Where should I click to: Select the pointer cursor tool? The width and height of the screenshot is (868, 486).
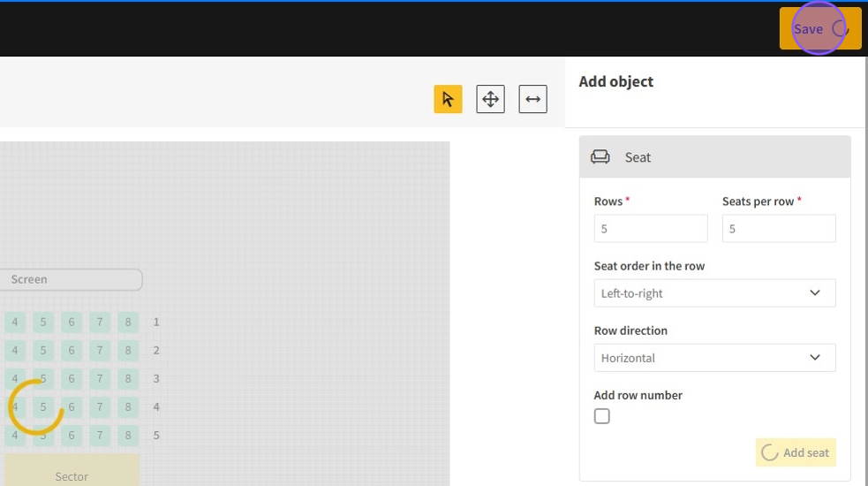(x=448, y=99)
